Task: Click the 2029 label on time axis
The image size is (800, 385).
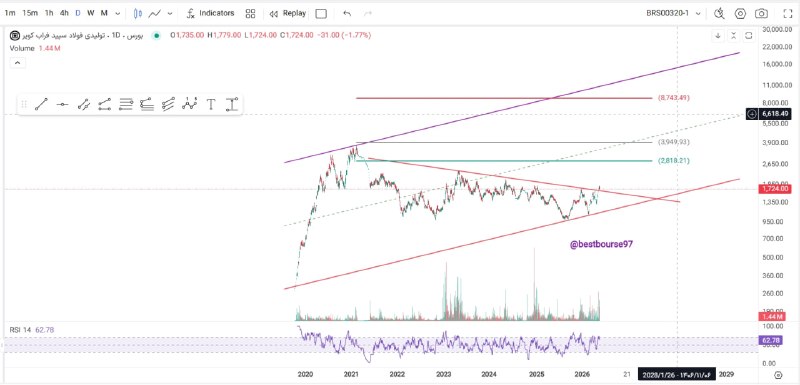Action: pyautogui.click(x=727, y=374)
